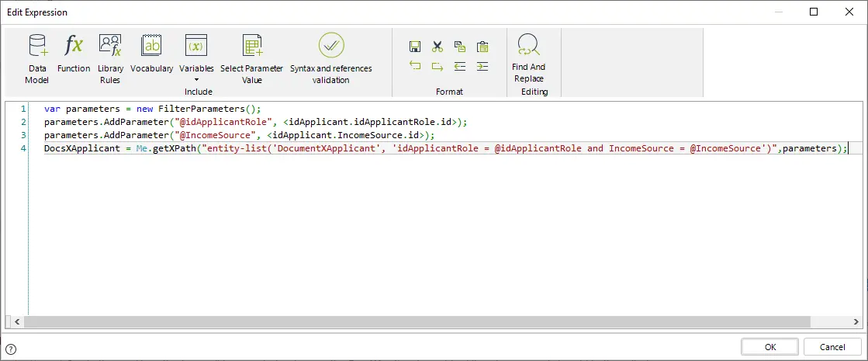This screenshot has height=361, width=868.
Task: Open Library Rules
Action: point(110,59)
